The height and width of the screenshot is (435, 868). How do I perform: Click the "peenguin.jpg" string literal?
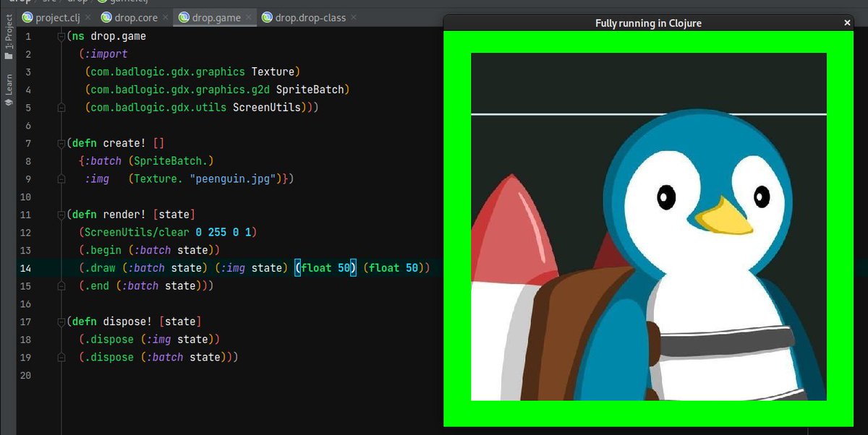[233, 178]
